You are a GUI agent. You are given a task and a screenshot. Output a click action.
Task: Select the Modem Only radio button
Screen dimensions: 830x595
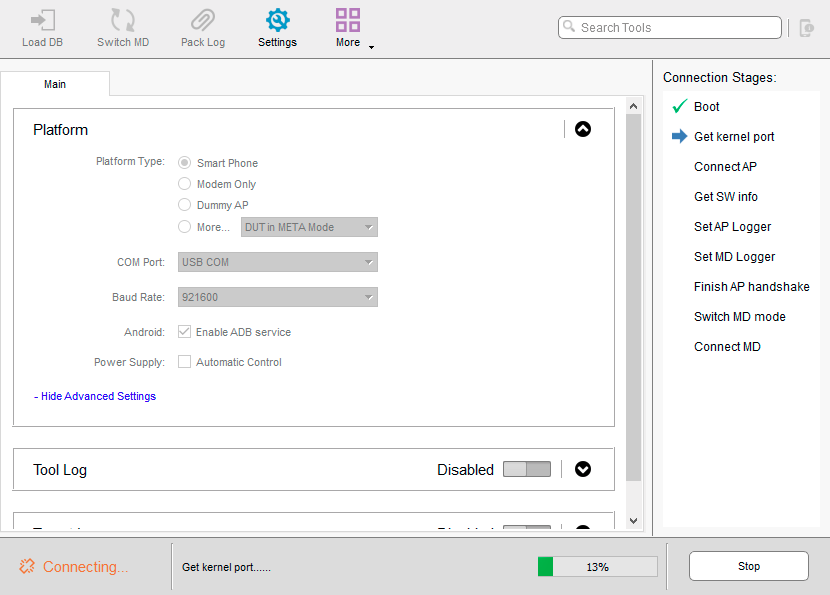[184, 184]
